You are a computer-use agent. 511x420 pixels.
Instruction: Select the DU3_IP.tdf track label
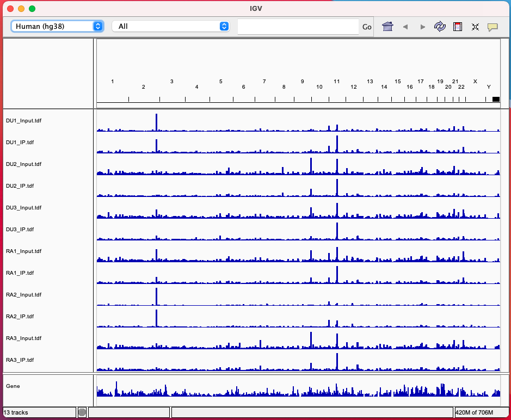click(x=20, y=230)
